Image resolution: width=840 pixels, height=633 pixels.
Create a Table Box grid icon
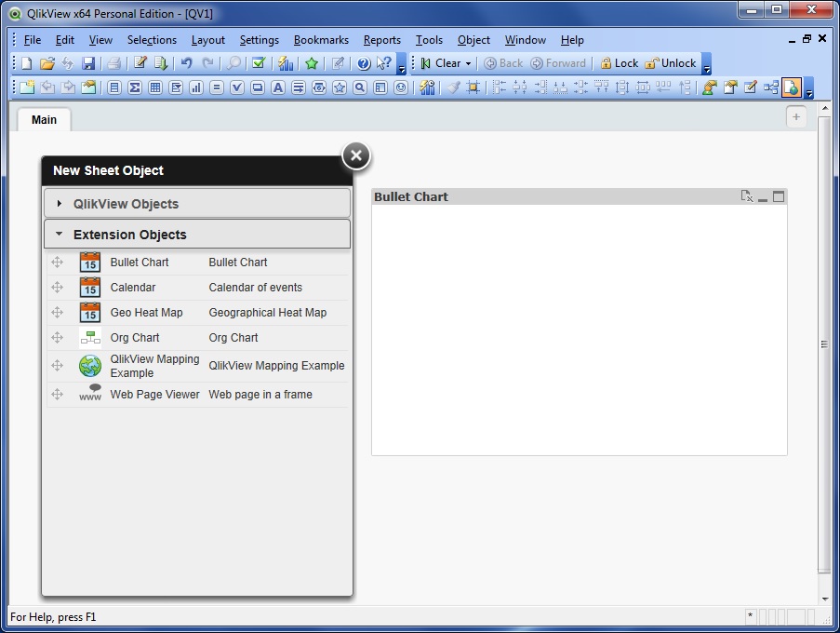pos(155,88)
